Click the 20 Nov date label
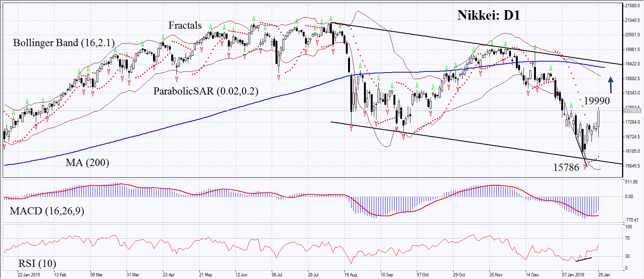Image resolution: width=644 pixels, height=279 pixels. click(496, 275)
